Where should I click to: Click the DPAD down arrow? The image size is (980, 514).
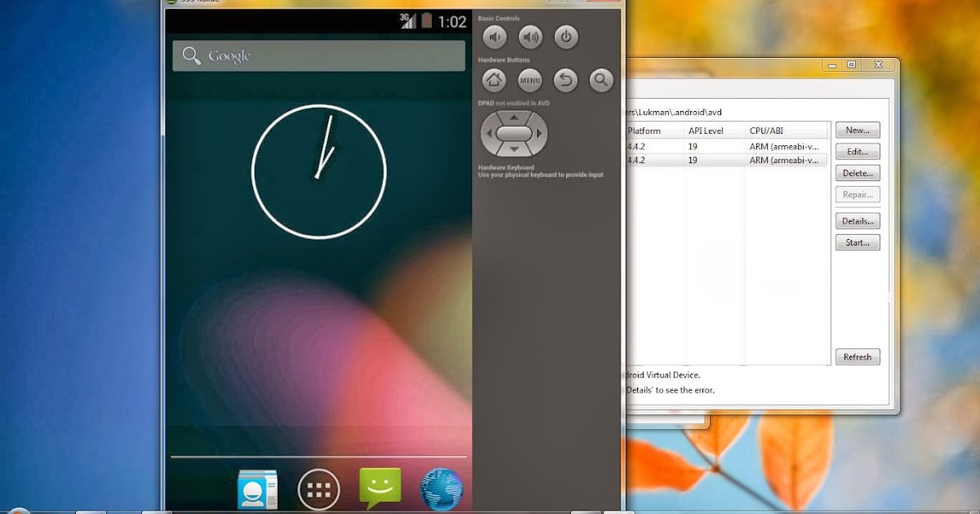(514, 149)
